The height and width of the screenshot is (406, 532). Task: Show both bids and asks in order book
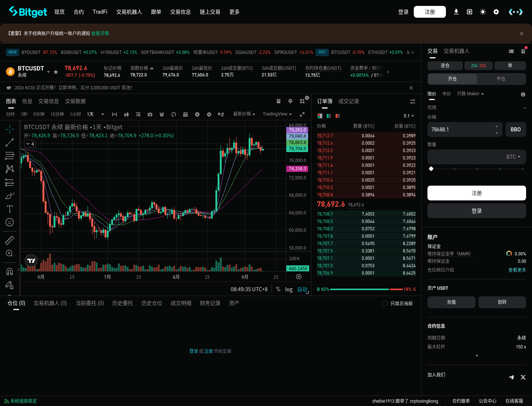pyautogui.click(x=320, y=116)
